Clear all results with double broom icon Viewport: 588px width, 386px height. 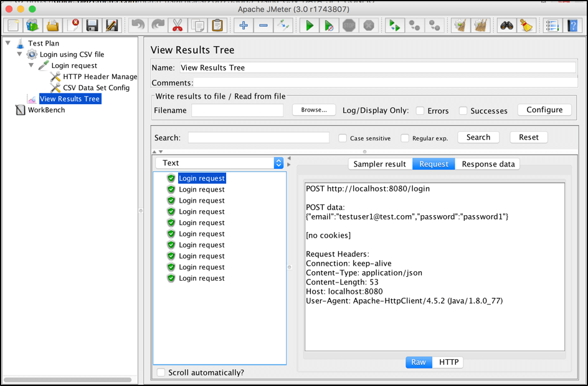pos(480,26)
